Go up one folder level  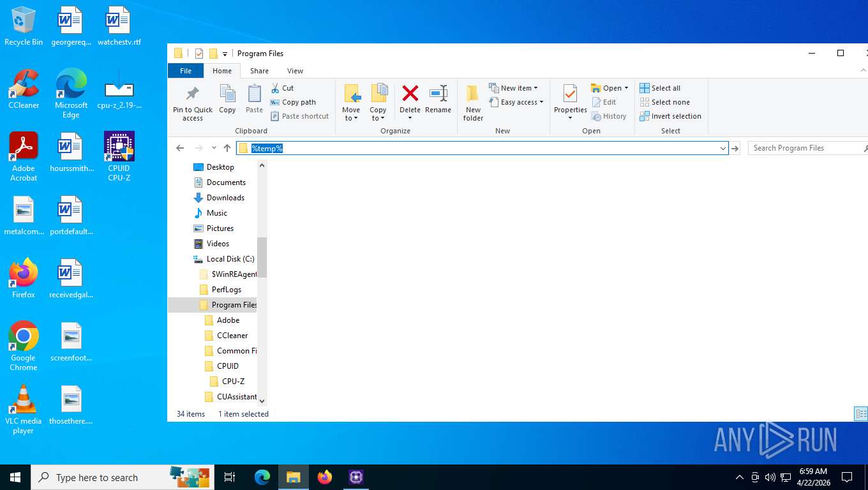[227, 148]
